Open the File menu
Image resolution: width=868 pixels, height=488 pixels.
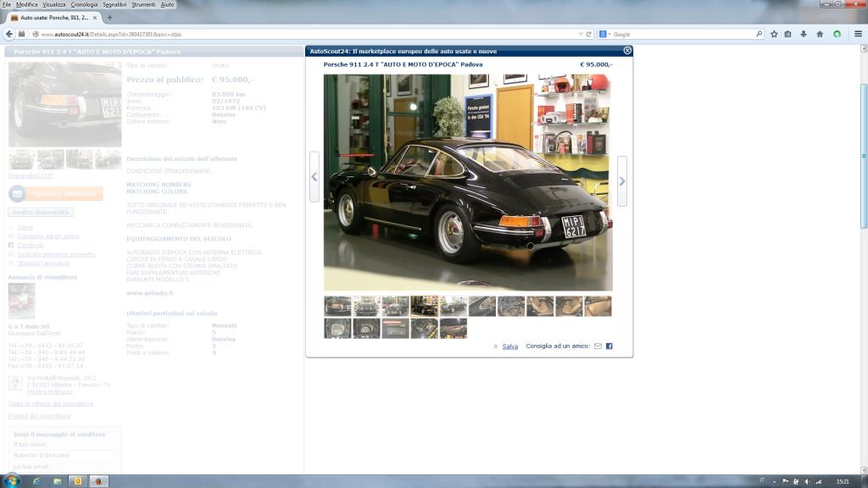point(6,4)
